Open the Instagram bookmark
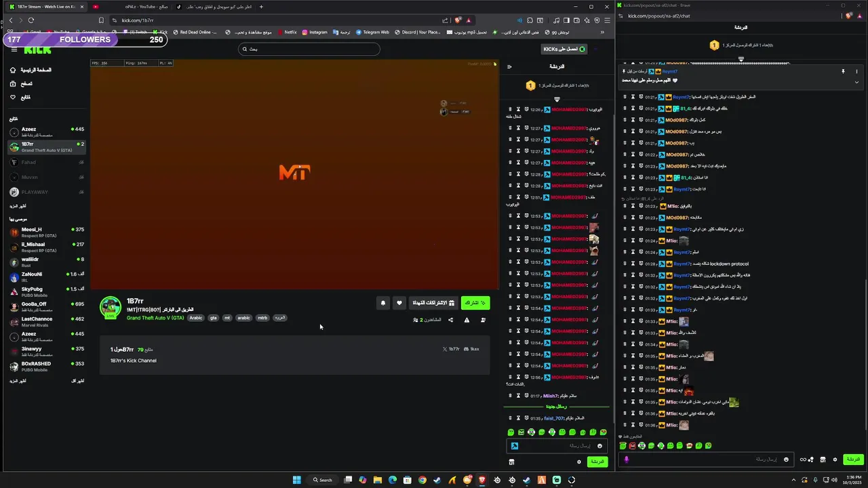 point(315,32)
